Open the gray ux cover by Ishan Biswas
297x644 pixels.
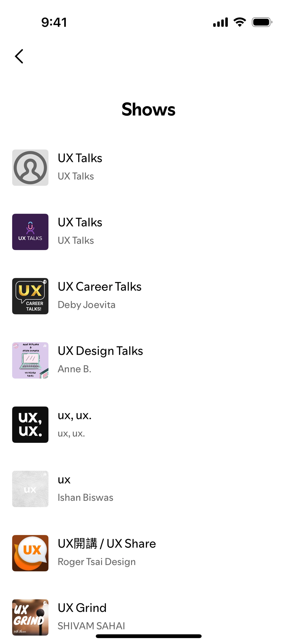(30, 489)
